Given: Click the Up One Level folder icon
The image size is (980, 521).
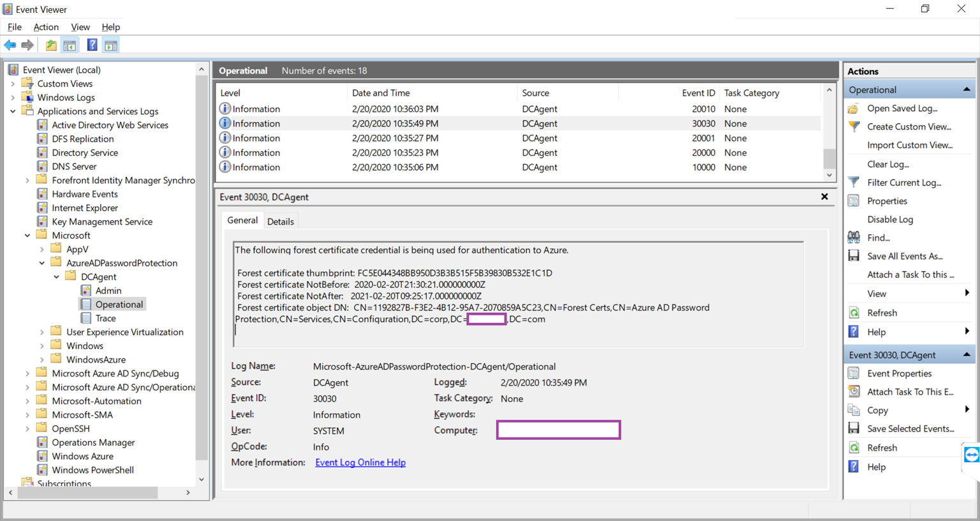Looking at the screenshot, I should pyautogui.click(x=51, y=45).
